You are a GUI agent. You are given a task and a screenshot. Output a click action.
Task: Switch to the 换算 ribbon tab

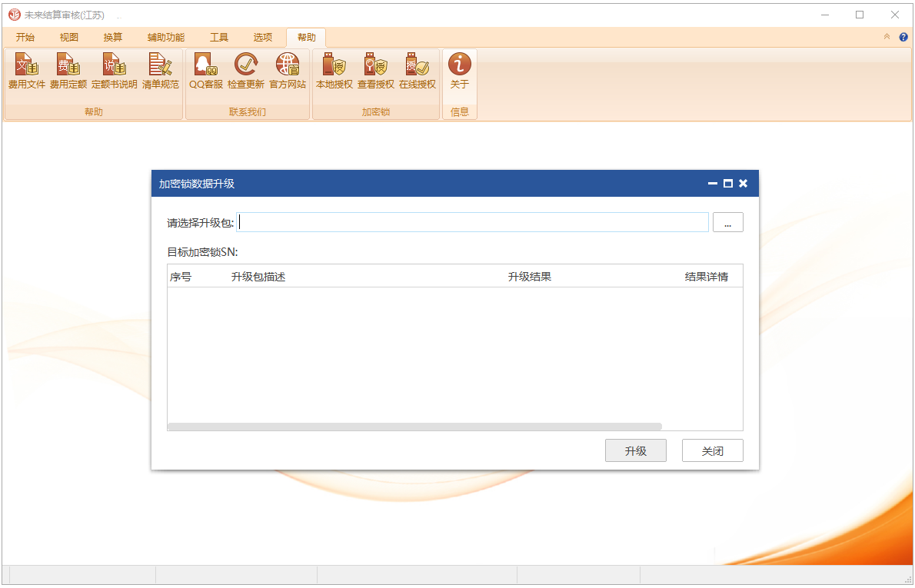[113, 38]
